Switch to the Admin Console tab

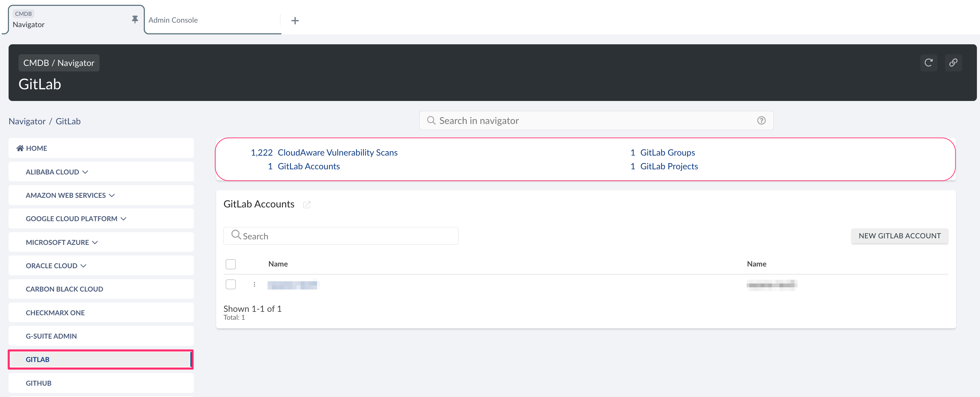click(x=173, y=20)
